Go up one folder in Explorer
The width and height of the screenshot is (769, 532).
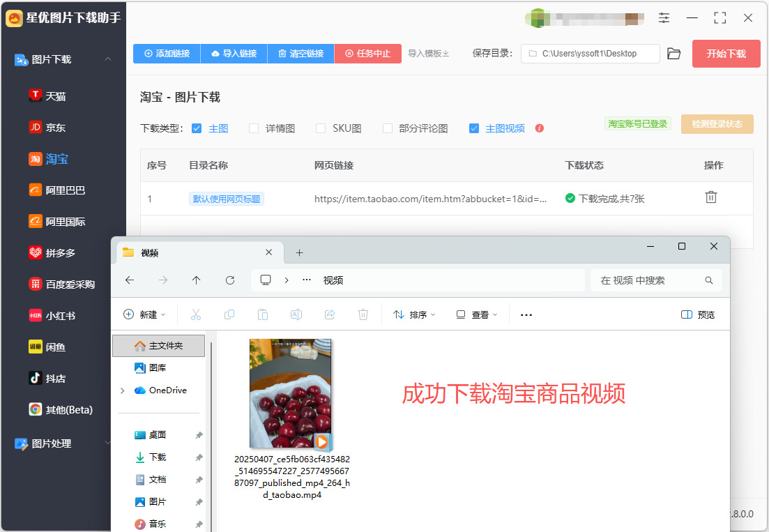tap(196, 280)
